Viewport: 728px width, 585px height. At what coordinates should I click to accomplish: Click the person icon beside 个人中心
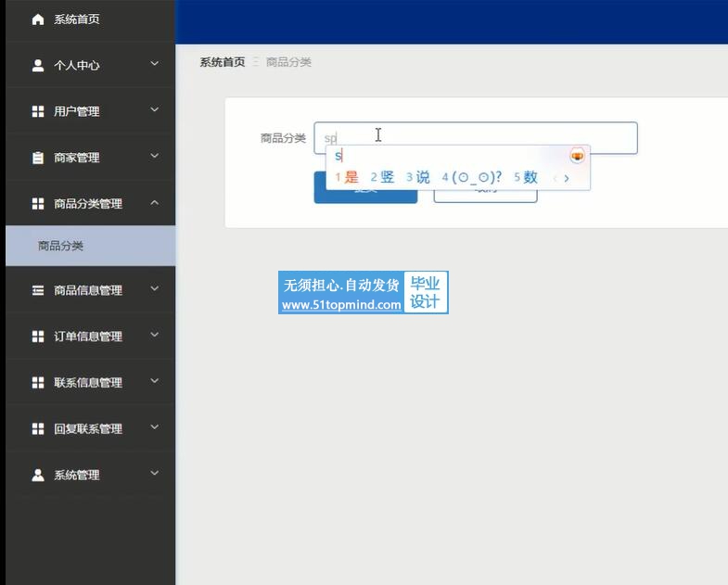tap(38, 66)
